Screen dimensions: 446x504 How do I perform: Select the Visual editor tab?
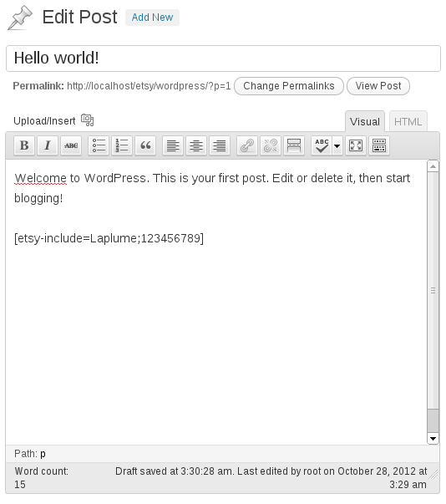(365, 121)
